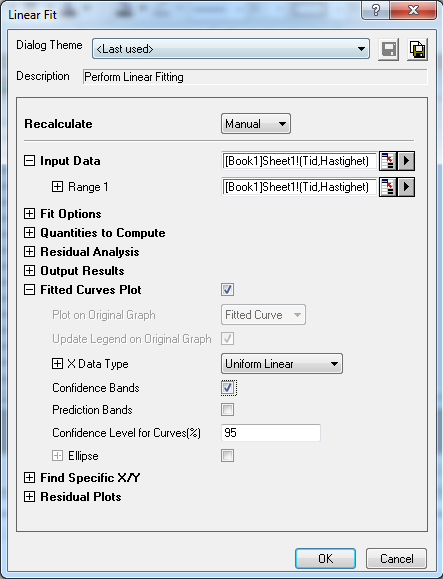This screenshot has width=443, height=579.
Task: Expand the Fit Options section
Action: tap(29, 213)
